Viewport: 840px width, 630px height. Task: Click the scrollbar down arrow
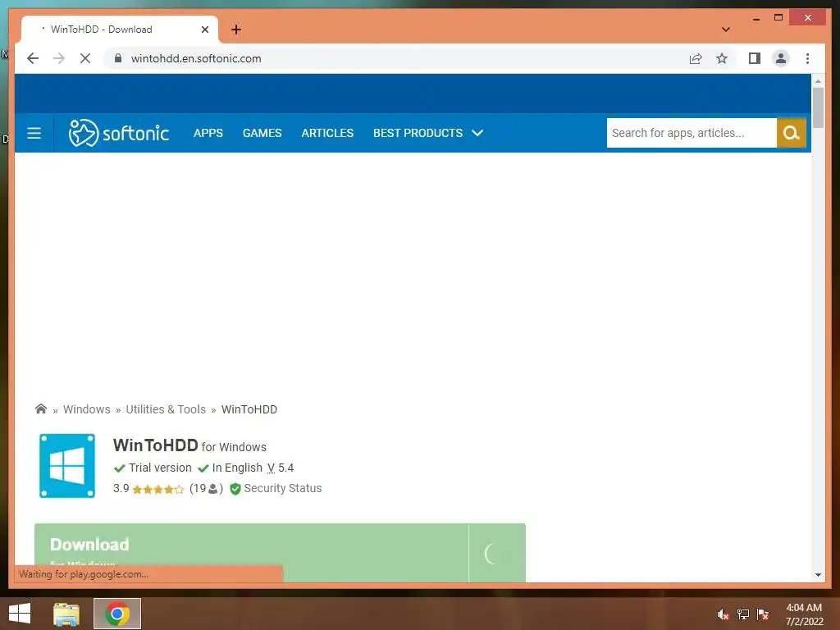coord(818,575)
